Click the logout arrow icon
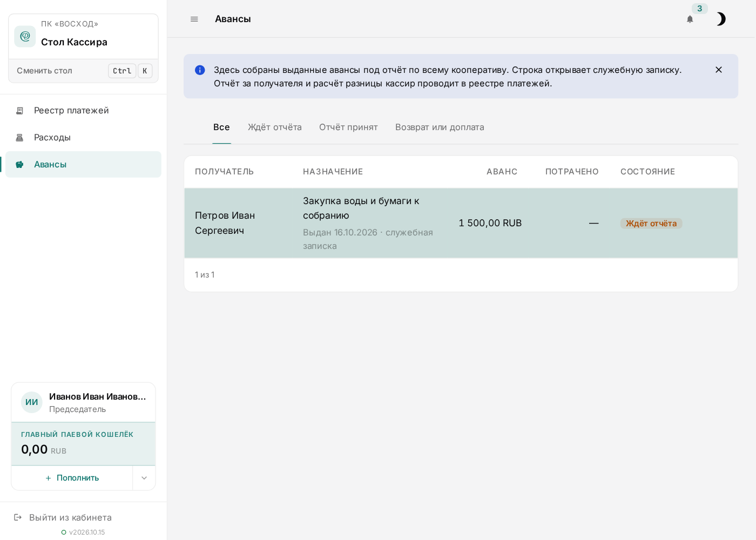The height and width of the screenshot is (540, 756). [x=18, y=517]
